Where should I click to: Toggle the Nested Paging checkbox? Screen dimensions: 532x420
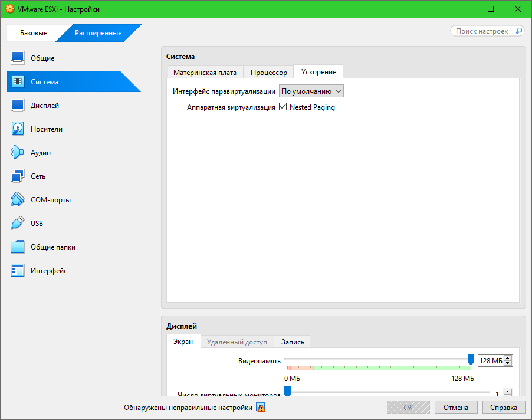(x=283, y=107)
